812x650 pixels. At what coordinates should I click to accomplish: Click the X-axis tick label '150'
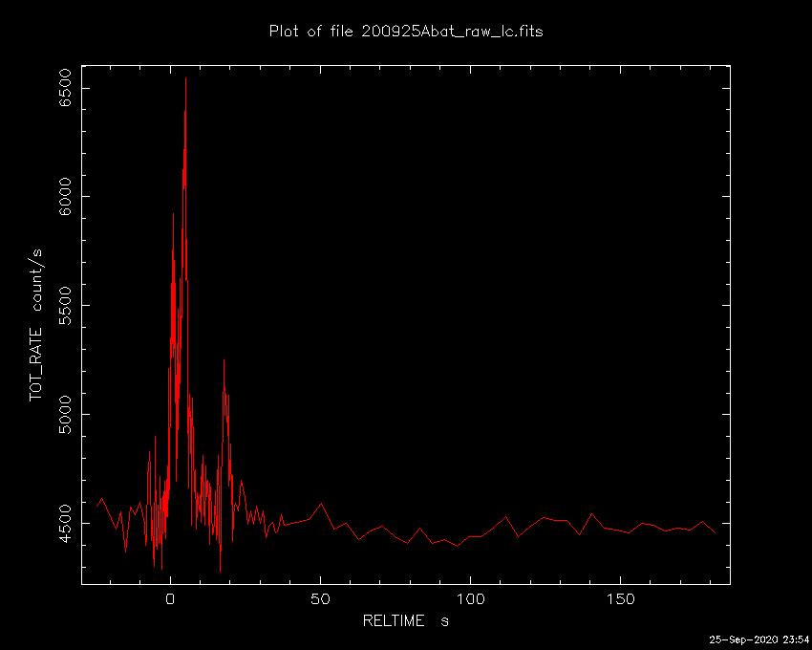click(620, 599)
